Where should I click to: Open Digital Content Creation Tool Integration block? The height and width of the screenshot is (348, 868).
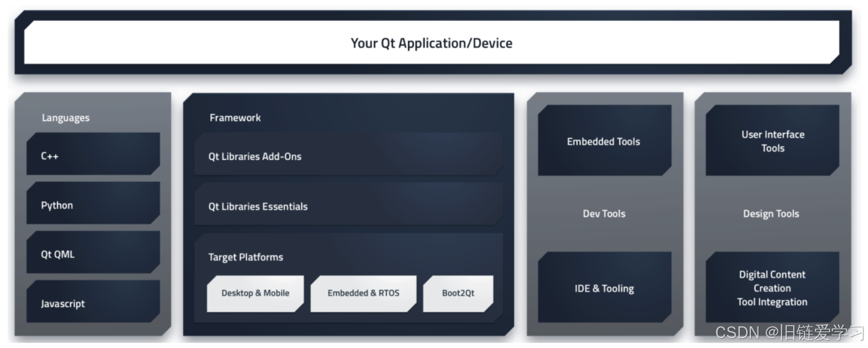click(x=773, y=287)
